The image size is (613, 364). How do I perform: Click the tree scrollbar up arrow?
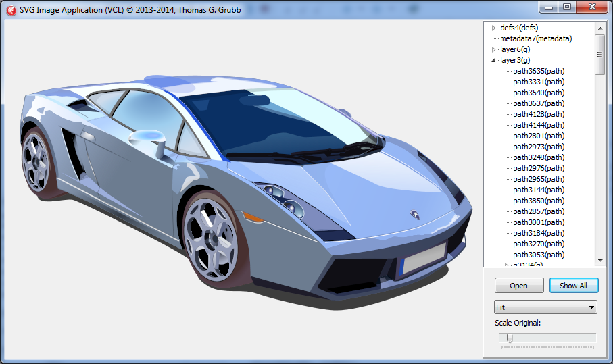[599, 28]
